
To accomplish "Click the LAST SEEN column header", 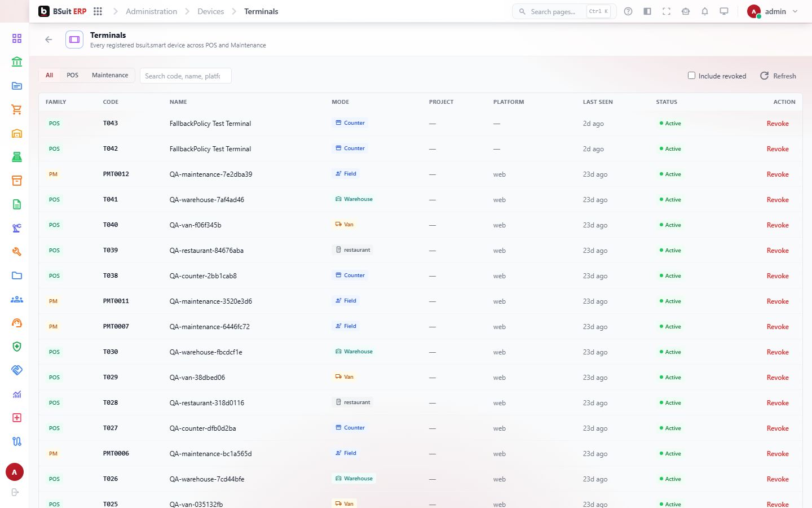I will tap(598, 102).
